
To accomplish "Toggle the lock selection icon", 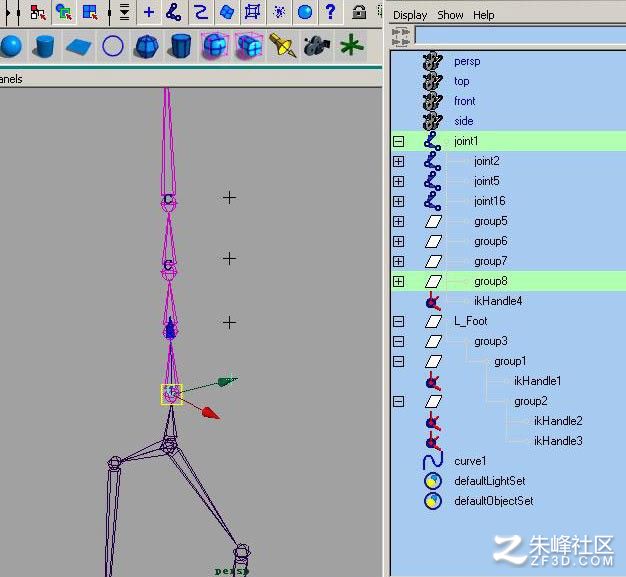I will click(359, 12).
